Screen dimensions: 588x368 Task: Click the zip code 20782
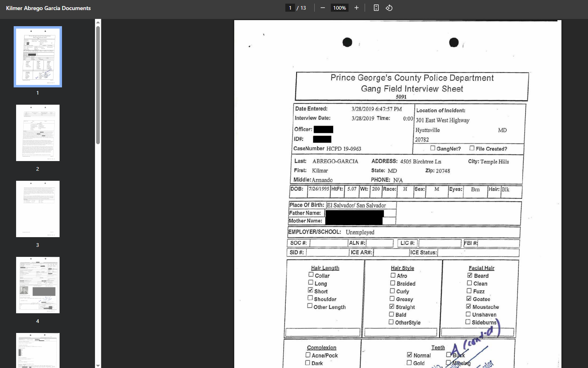(x=422, y=140)
